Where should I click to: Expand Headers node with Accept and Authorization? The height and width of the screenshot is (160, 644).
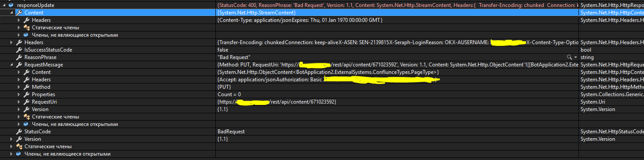pos(19,80)
